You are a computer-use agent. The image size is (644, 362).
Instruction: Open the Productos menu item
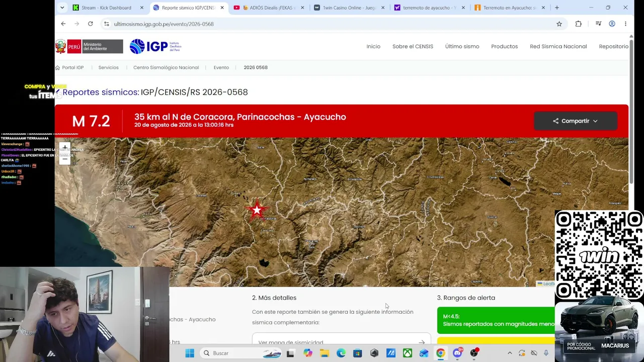[504, 46]
